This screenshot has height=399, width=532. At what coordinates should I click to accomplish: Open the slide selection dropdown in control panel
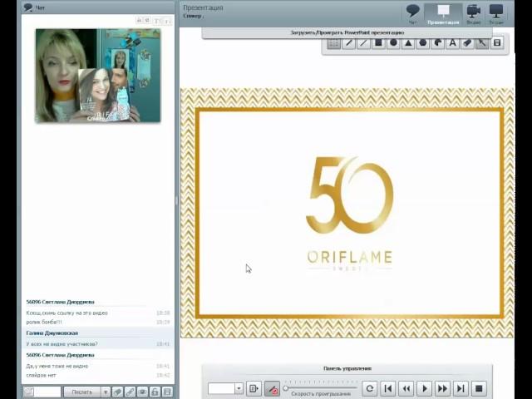239,388
